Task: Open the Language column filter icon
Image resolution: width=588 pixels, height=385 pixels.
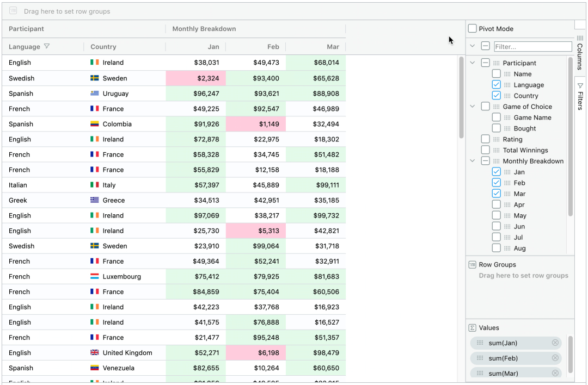Action: 47,46
